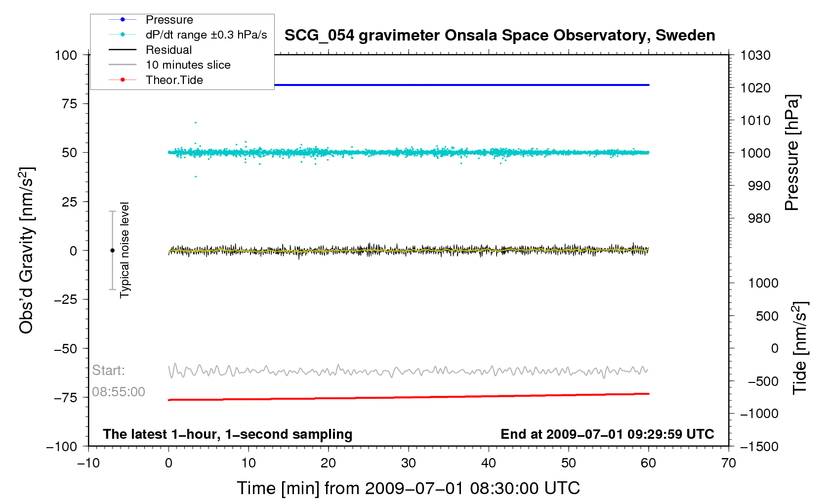
Task: Select the 'dP/dt range ±0.3 hPa/s' legend label
Action: 206,35
